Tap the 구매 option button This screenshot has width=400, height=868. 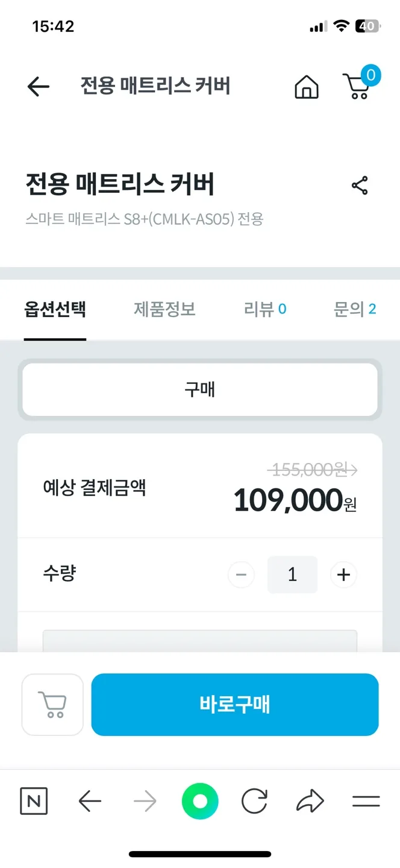[x=200, y=389]
